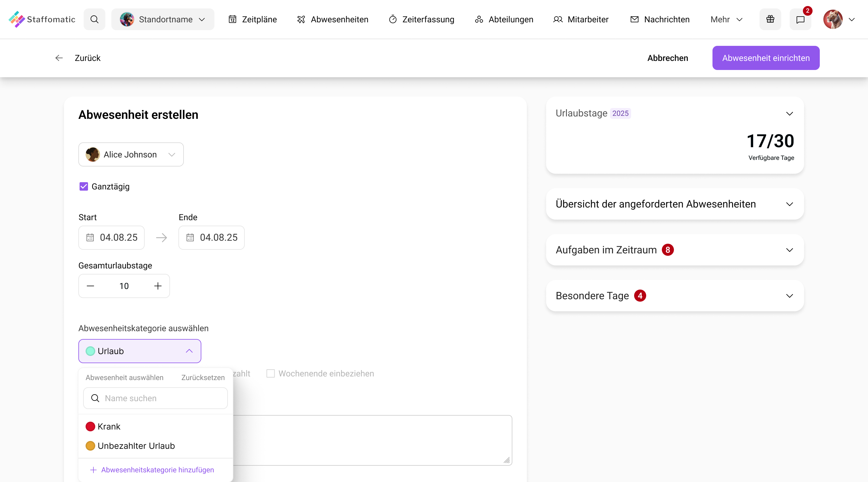Enable Wochenende einbeziehen
The image size is (868, 482).
pos(271,373)
